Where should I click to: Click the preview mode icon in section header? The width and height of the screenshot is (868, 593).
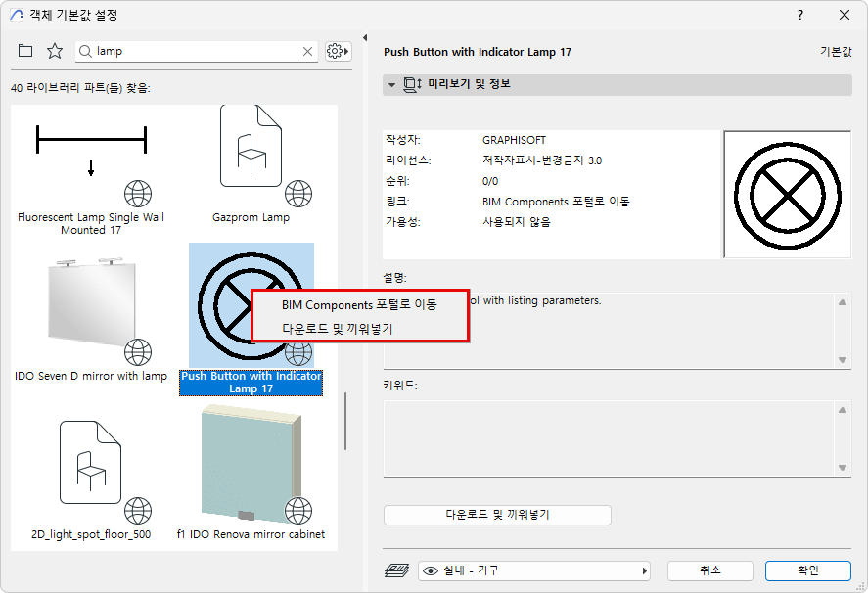(412, 85)
